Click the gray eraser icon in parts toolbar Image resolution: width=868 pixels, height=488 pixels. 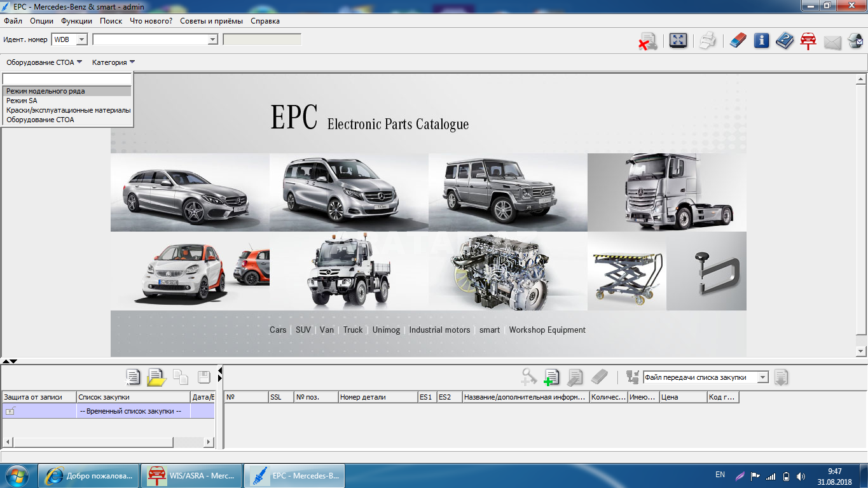[x=599, y=377]
